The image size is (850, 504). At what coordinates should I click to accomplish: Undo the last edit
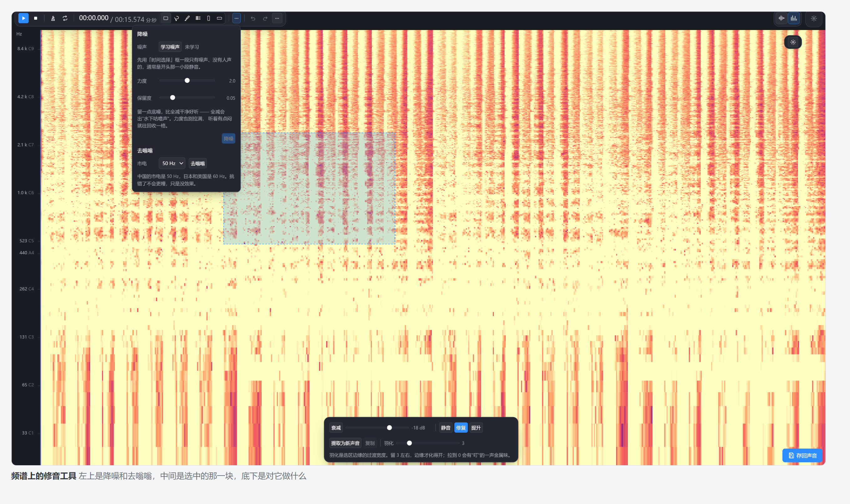[x=253, y=18]
